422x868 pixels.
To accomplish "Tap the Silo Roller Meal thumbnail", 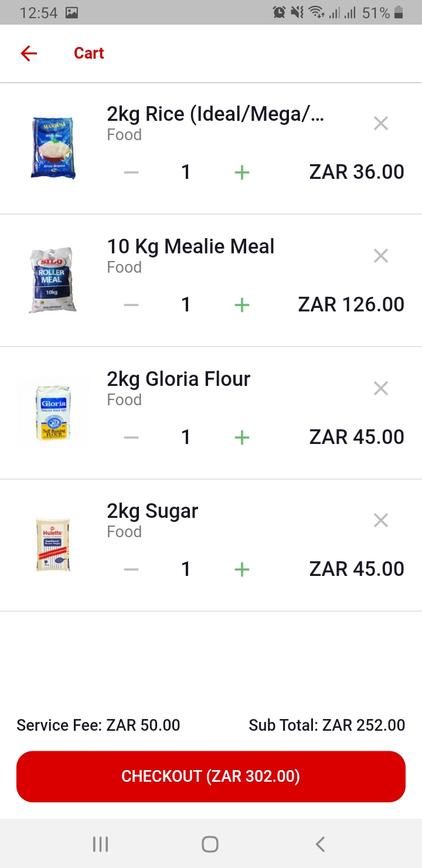I will 53,280.
